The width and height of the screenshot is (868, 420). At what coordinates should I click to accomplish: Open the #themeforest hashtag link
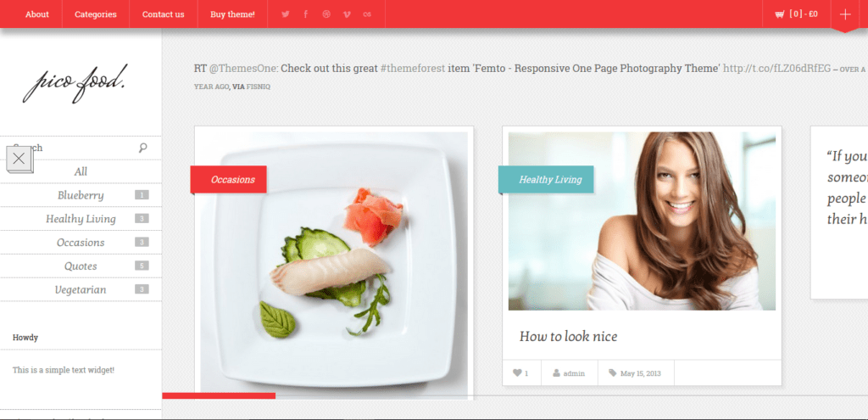(413, 69)
